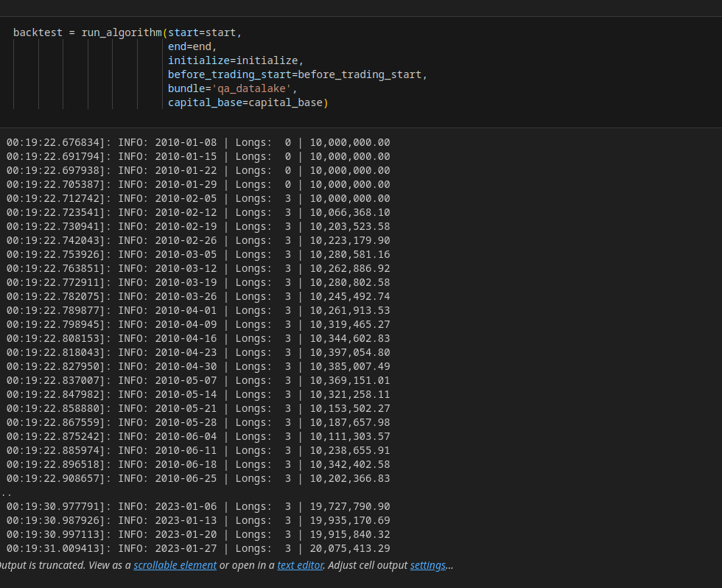Click 'capital_base=capital_base)' code line
722x588 pixels.
[248, 102]
